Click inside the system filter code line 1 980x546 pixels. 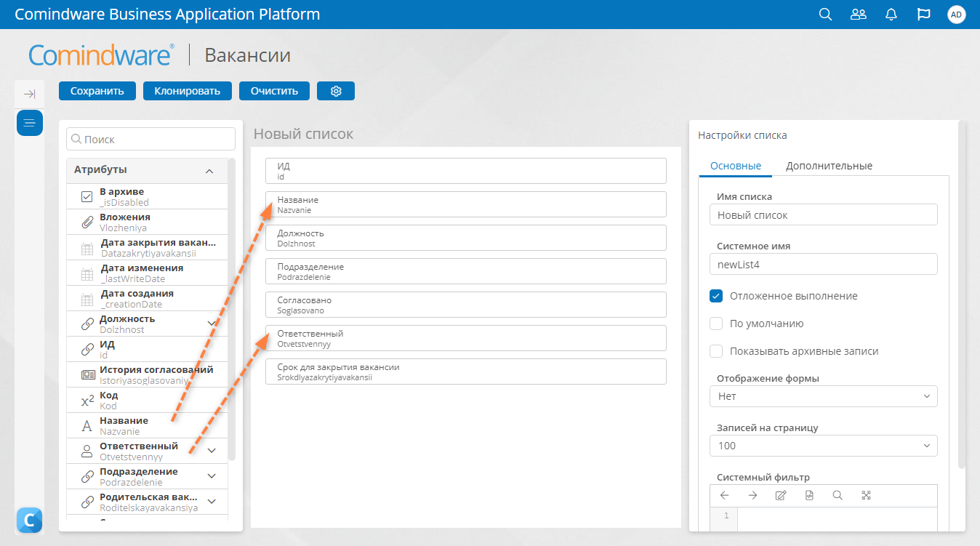click(836, 515)
